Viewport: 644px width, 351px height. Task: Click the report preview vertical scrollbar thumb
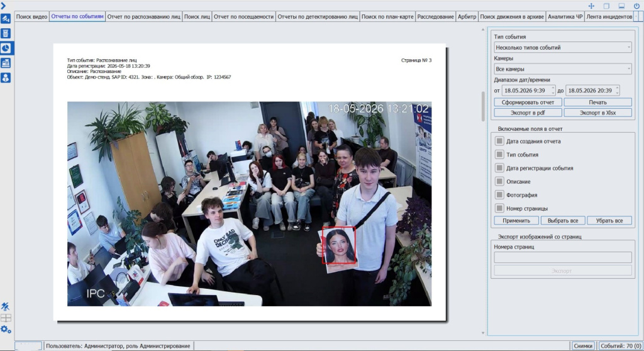click(483, 106)
